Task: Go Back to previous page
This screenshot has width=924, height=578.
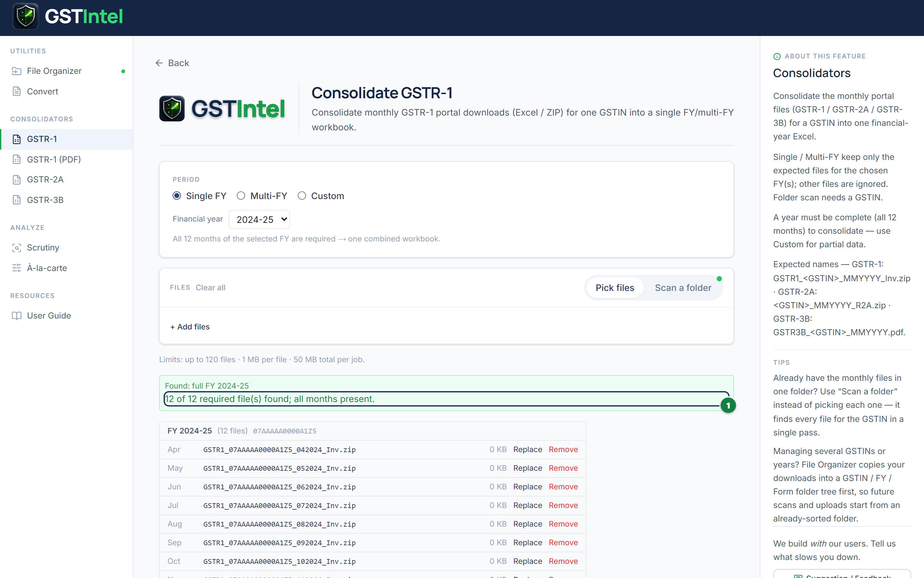Action: click(x=172, y=63)
